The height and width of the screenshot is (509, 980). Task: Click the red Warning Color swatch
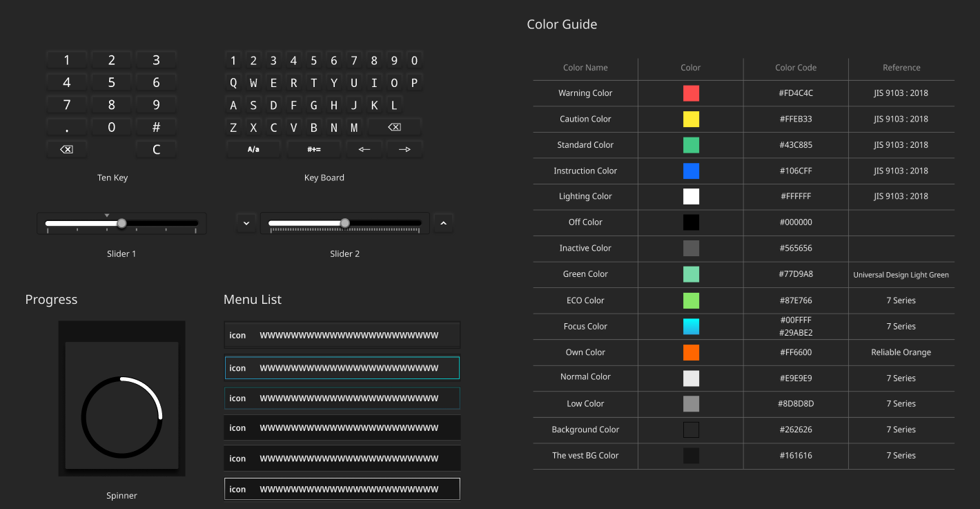691,93
